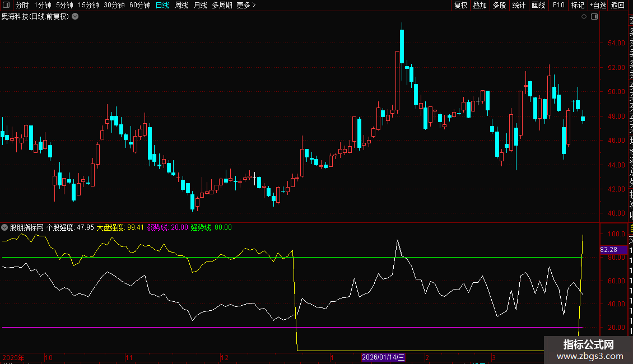This screenshot has height=364, width=633.
Task: Click the 叠加 overlay button
Action: pos(480,5)
